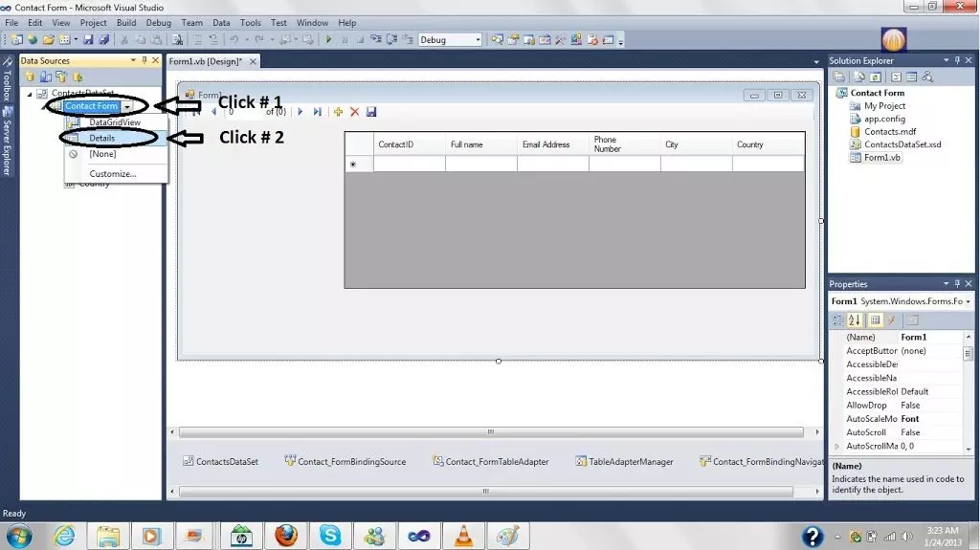This screenshot has width=980, height=550.
Task: Click the Undo toolbar icon
Action: point(234,39)
